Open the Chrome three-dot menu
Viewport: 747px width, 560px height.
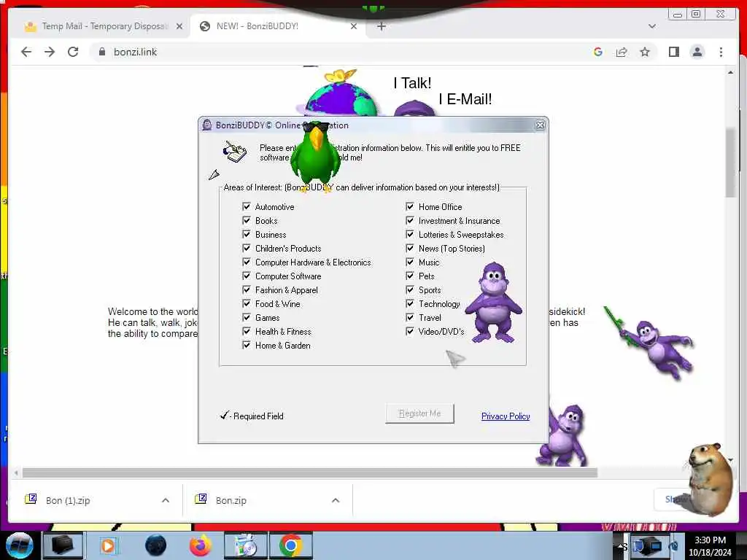tap(721, 52)
